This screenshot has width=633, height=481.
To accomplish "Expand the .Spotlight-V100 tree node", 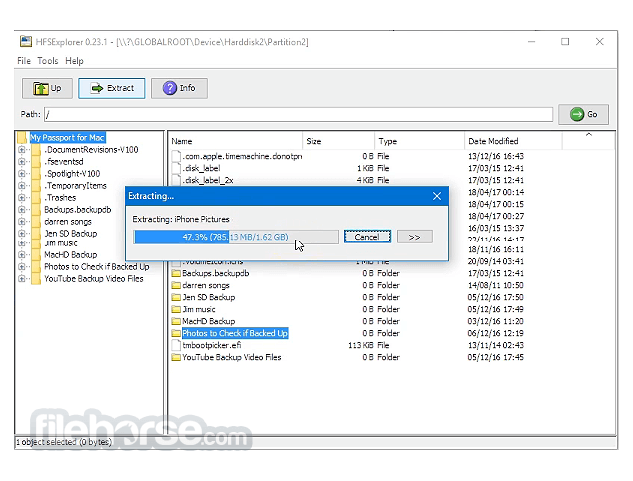I will point(22,174).
